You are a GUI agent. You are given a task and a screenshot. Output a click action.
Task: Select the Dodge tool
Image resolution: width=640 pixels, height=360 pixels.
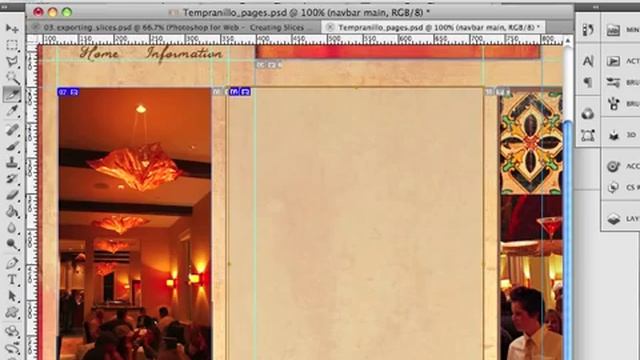(12, 244)
